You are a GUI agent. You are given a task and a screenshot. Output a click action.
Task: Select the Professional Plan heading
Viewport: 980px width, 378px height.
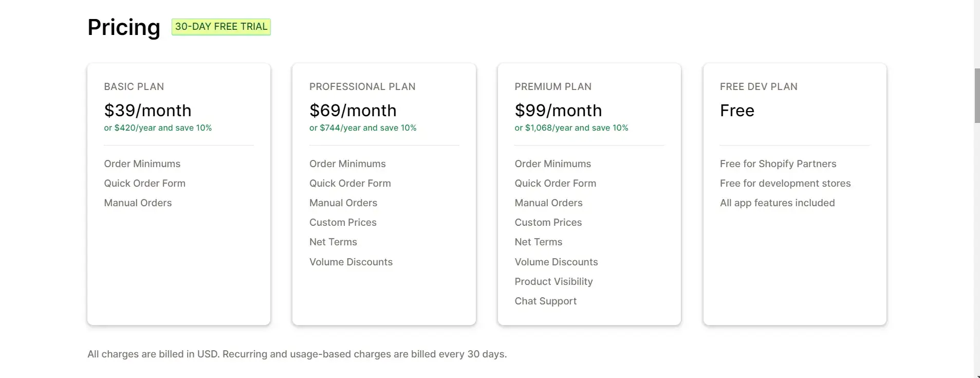[362, 87]
